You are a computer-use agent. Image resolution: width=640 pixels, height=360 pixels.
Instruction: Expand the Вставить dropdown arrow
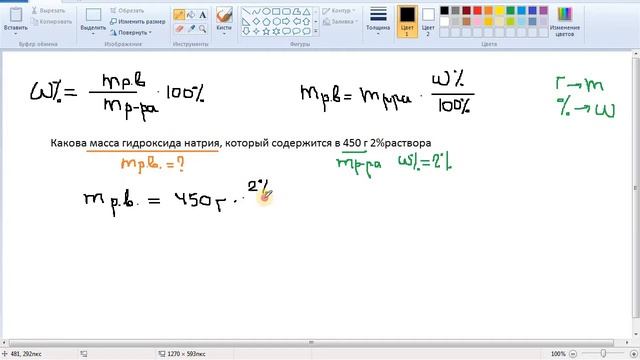[x=16, y=33]
